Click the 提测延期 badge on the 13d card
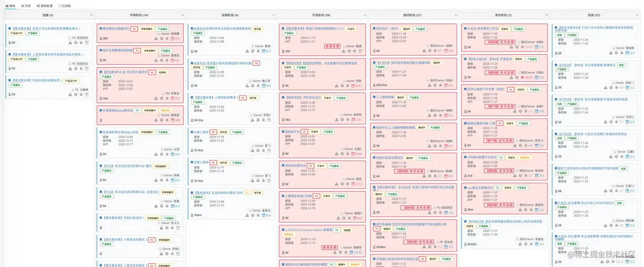Viewport: 644px width, 267px height. click(x=332, y=46)
